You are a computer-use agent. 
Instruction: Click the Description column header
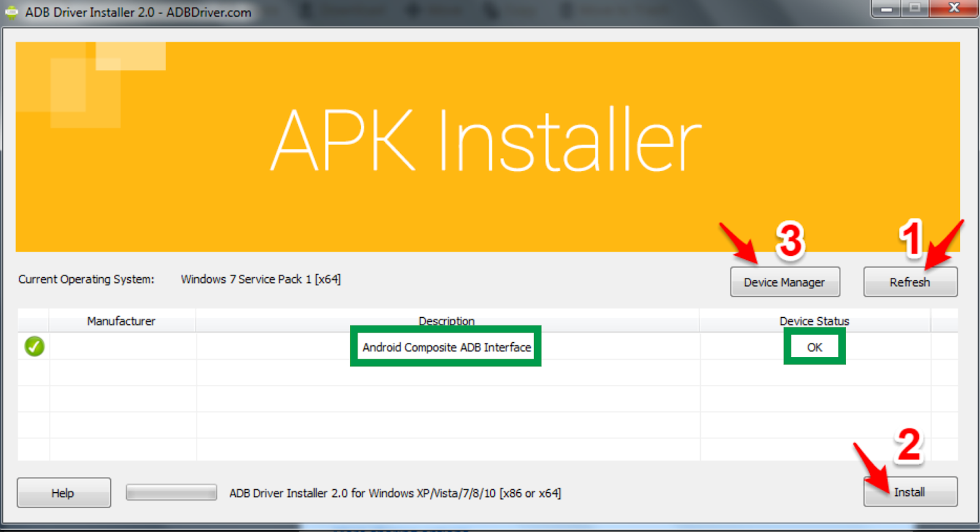(x=447, y=321)
